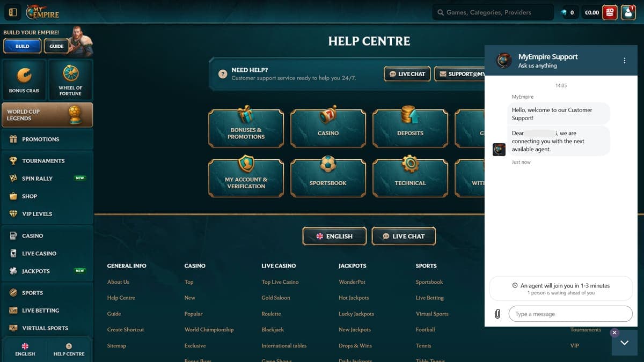This screenshot has width=644, height=362.
Task: Open Live Casino in sidebar
Action: pos(47,254)
